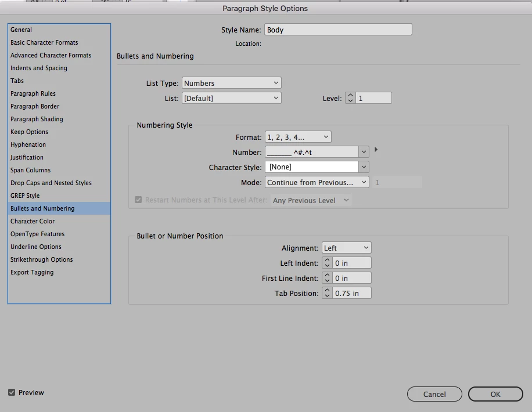Open Paragraph Border settings
This screenshot has width=532, height=412.
(x=59, y=106)
